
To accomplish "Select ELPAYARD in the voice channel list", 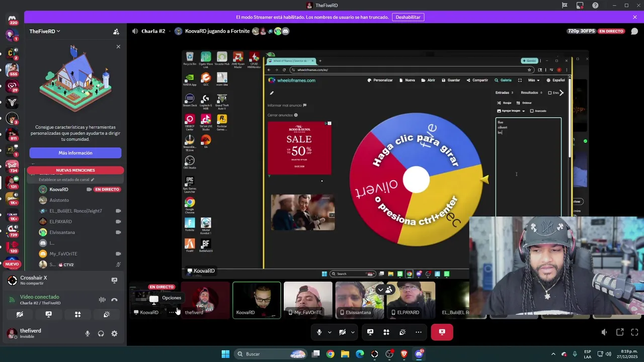I will 80,222.
